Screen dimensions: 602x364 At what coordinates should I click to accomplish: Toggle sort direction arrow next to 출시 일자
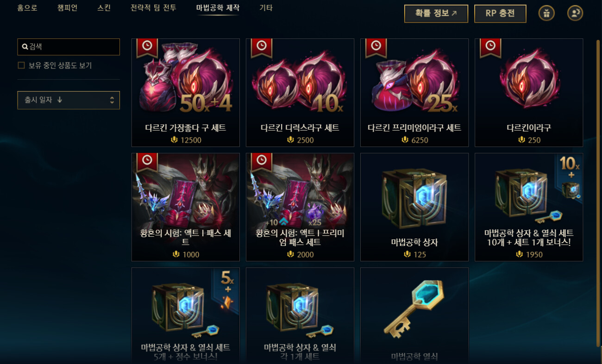tap(60, 100)
